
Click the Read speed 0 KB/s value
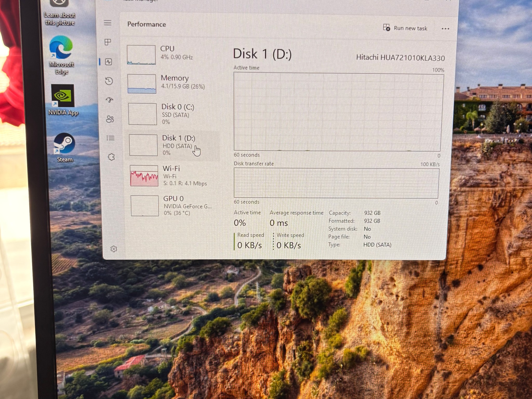249,245
